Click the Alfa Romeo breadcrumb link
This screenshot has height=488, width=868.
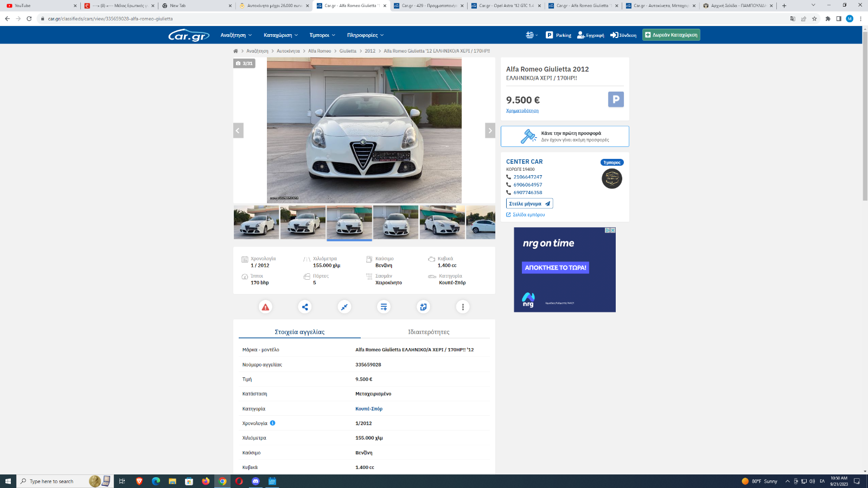tap(320, 51)
